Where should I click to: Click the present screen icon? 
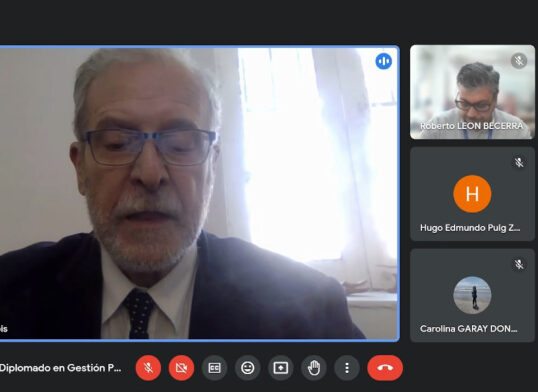pos(281,368)
